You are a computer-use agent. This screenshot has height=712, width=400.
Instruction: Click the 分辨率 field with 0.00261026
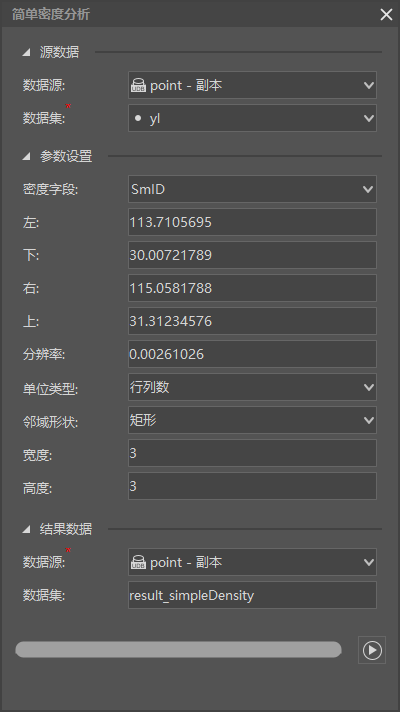pos(252,354)
